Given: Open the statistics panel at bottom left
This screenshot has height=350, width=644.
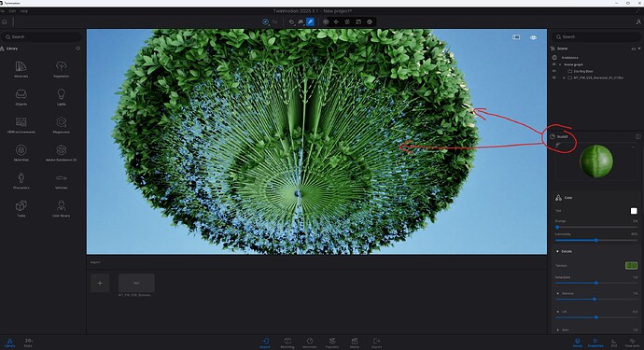Looking at the screenshot, I should [x=28, y=343].
